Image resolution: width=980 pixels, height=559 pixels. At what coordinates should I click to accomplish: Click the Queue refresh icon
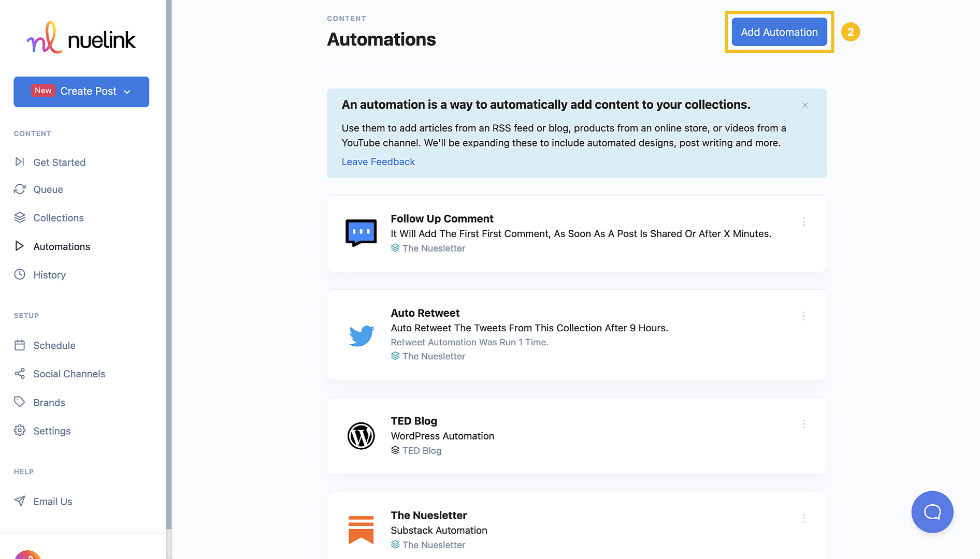pyautogui.click(x=20, y=189)
